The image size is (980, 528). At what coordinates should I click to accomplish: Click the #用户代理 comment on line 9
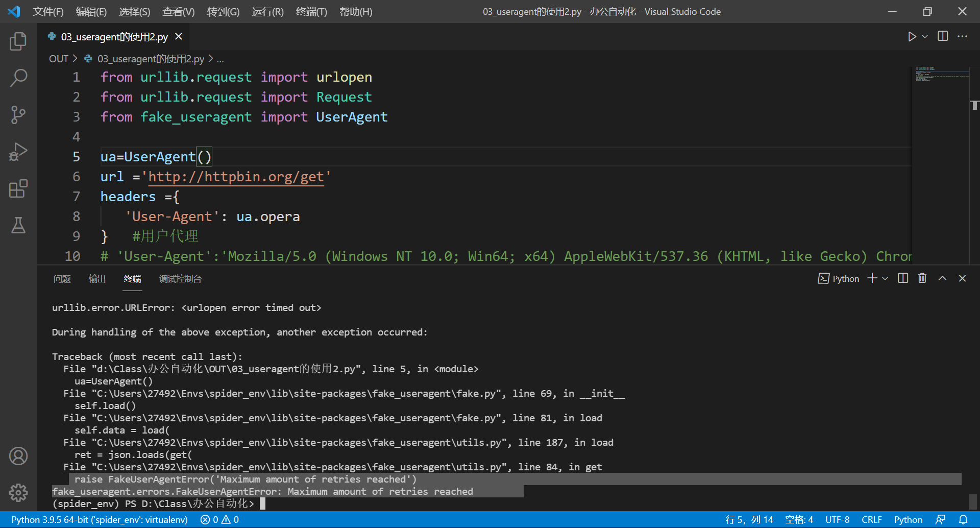(x=165, y=236)
